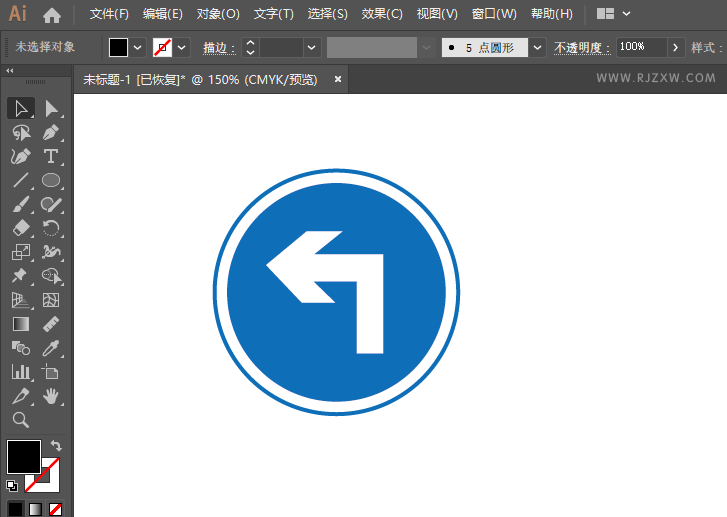Select the Pen tool
The width and height of the screenshot is (727, 517).
point(51,133)
